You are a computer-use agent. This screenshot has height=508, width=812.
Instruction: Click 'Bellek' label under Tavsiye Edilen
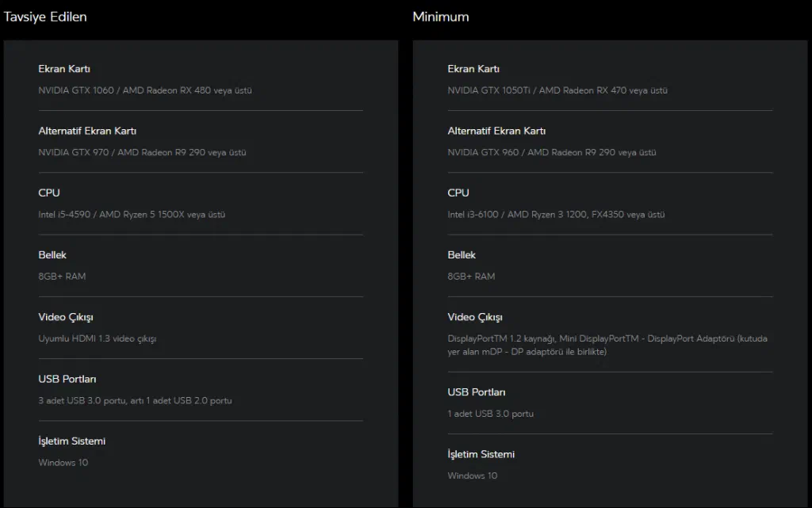point(52,255)
